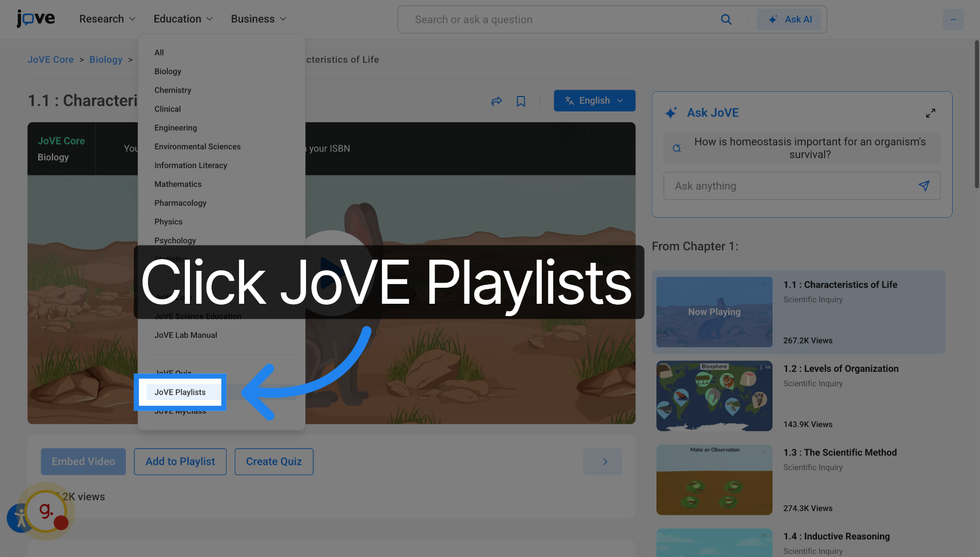Viewport: 980px width, 557px height.
Task: Click Add to Playlist button
Action: click(x=180, y=461)
